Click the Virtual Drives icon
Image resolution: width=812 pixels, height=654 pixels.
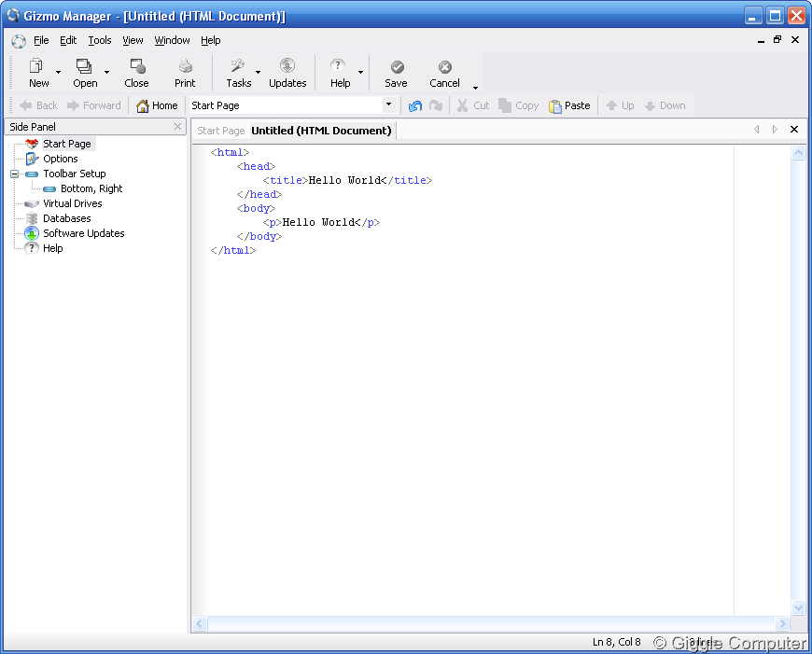[32, 203]
